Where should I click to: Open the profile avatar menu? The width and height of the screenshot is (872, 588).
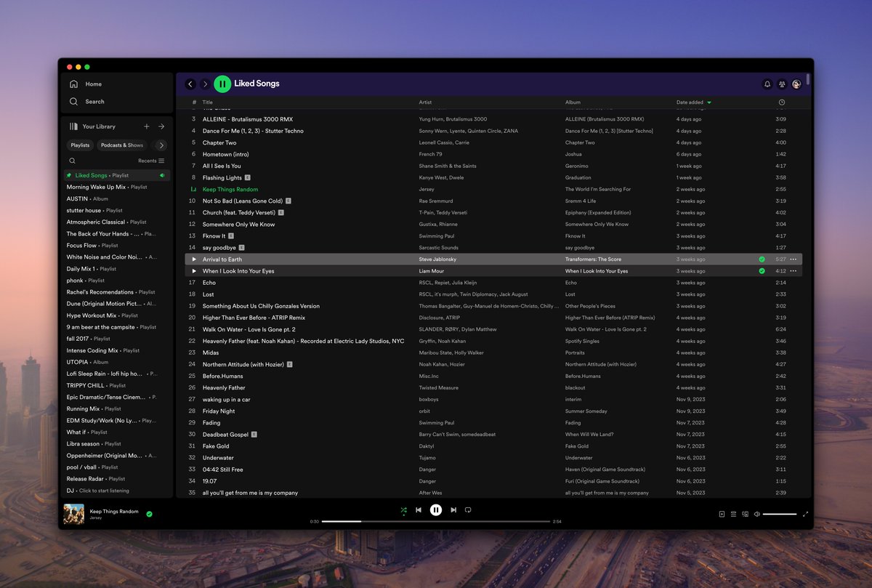(x=796, y=84)
